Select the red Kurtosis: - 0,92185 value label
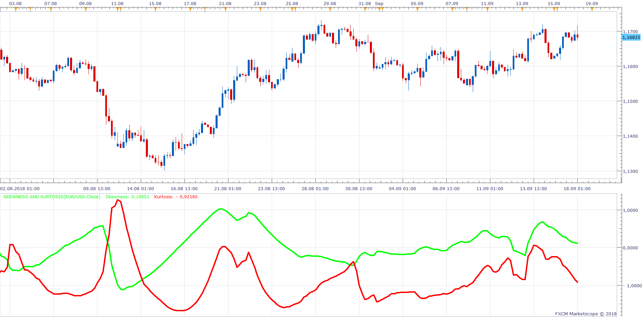The width and height of the screenshot is (644, 317). click(x=176, y=197)
